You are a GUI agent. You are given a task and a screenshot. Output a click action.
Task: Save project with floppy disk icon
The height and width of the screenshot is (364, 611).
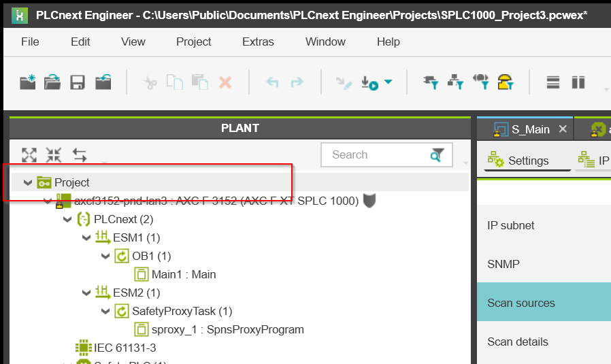(x=78, y=82)
